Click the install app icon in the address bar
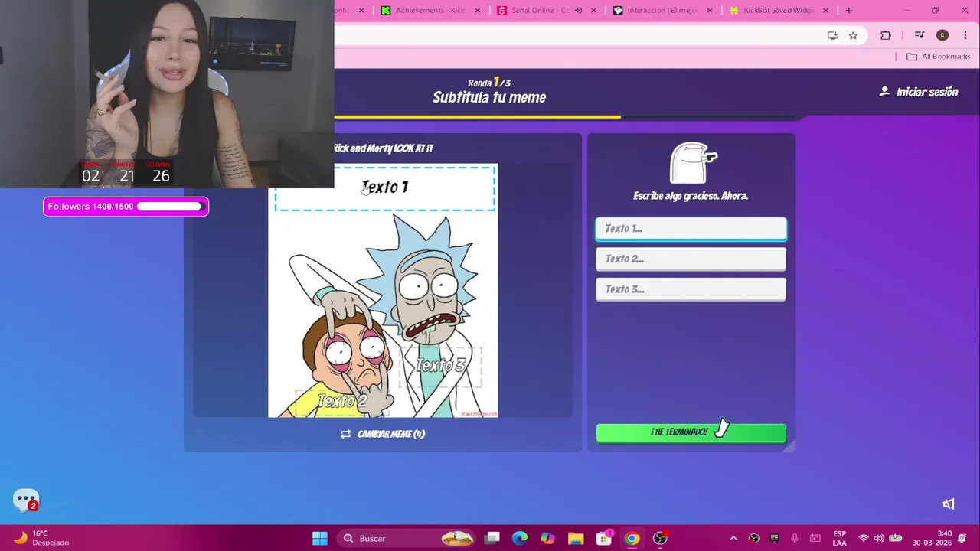The image size is (980, 551). click(x=832, y=35)
